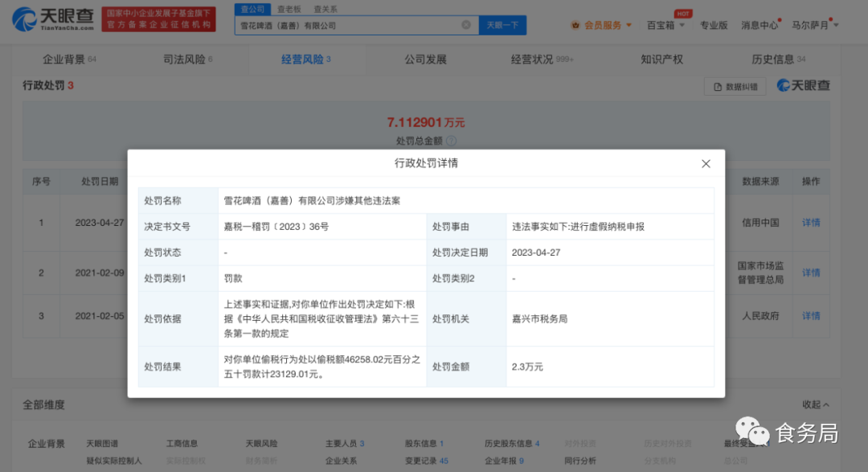
Task: Open the 经营状况 tab
Action: click(542, 60)
